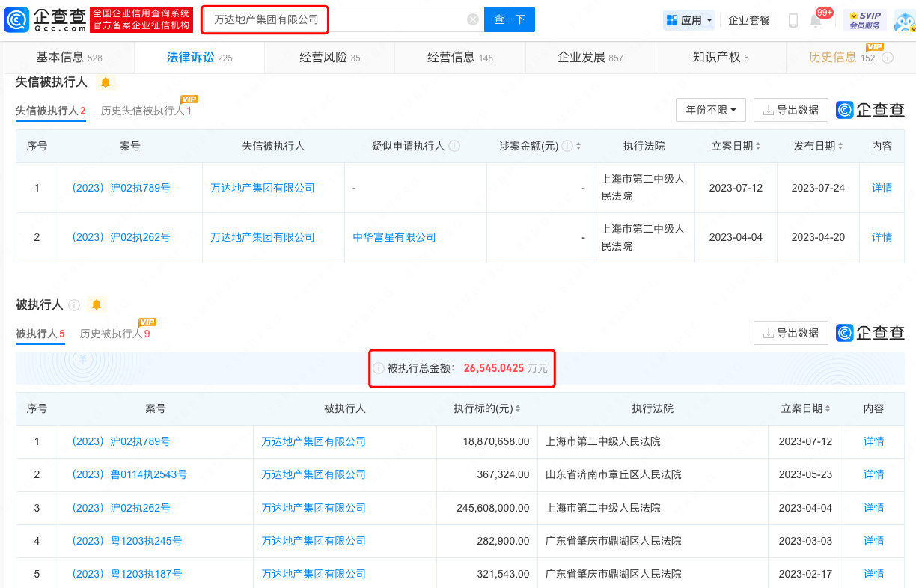This screenshot has width=916, height=588.
Task: Click bell alert icon beside 被执行人 heading
Action: tap(96, 304)
